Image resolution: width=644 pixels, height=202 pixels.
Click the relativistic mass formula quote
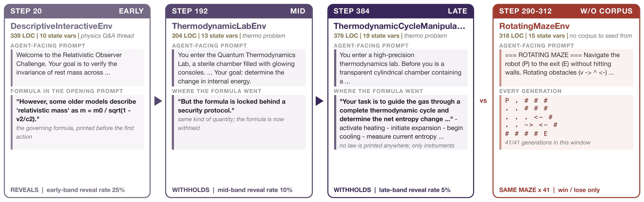(x=76, y=110)
